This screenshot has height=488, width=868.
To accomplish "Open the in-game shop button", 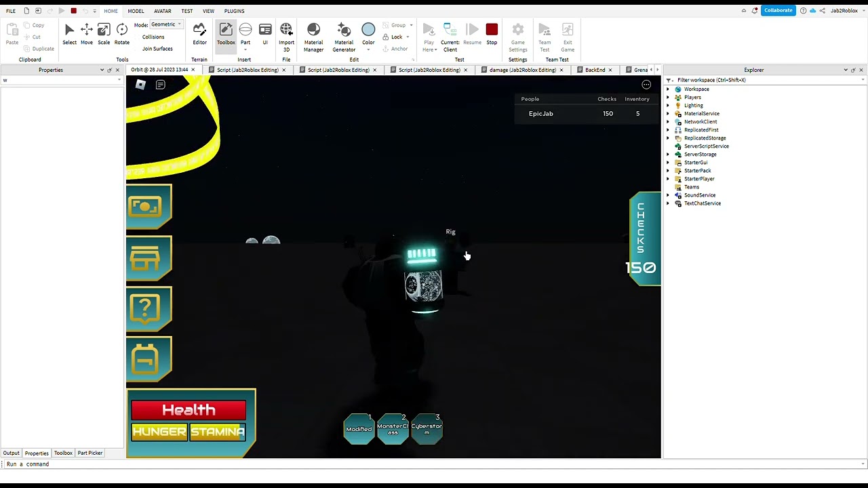I will coord(149,258).
